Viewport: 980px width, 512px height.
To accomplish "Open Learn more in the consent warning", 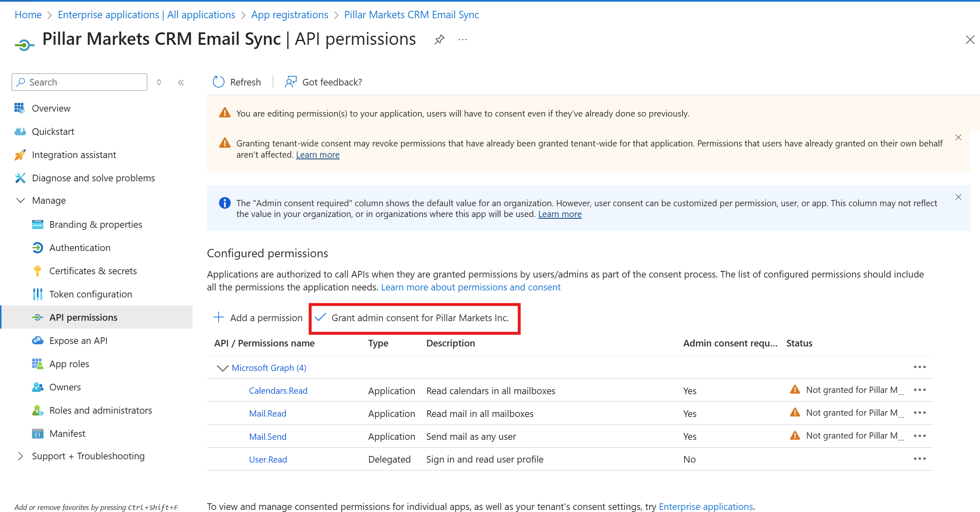I will click(x=318, y=155).
